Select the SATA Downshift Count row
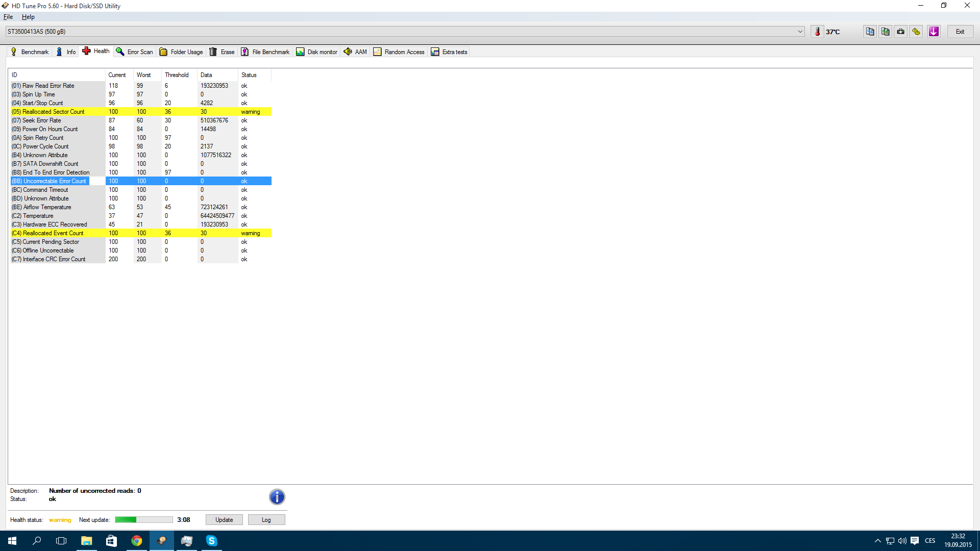The height and width of the screenshot is (551, 980). click(x=140, y=164)
